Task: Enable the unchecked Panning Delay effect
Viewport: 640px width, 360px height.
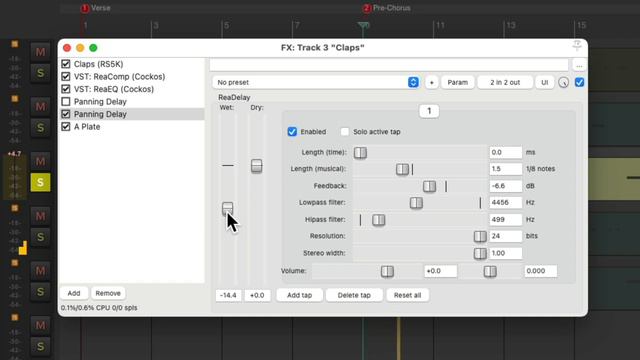Action: tap(66, 101)
